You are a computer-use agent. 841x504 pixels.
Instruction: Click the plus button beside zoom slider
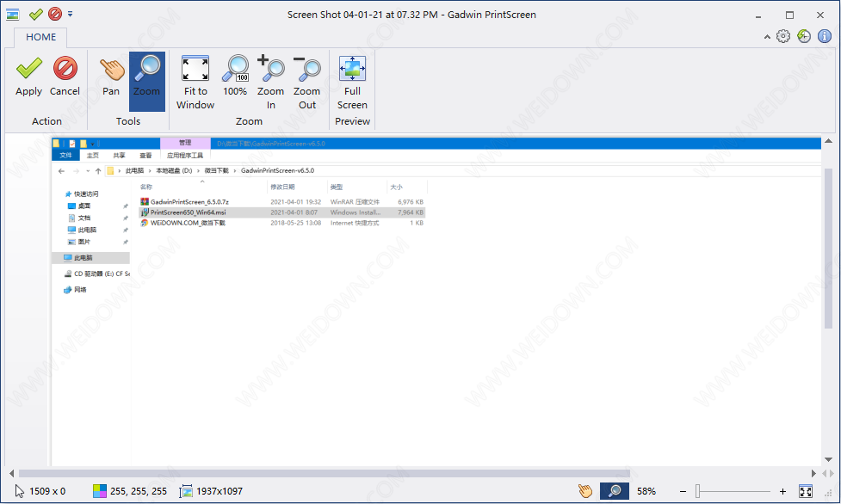pyautogui.click(x=782, y=491)
